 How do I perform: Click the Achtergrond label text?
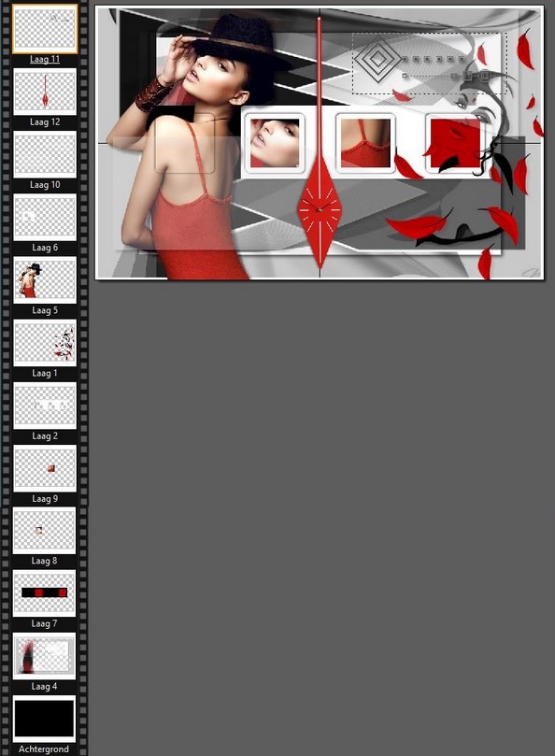coord(44,749)
